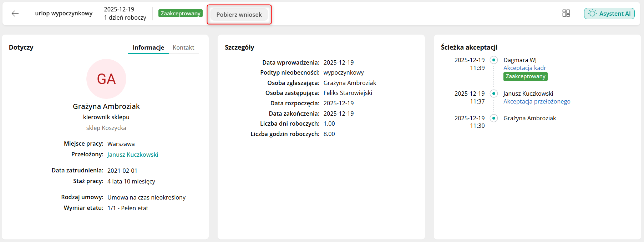The image size is (644, 242).
Task: Click the green Zaakceptowany status badge
Action: (x=180, y=13)
